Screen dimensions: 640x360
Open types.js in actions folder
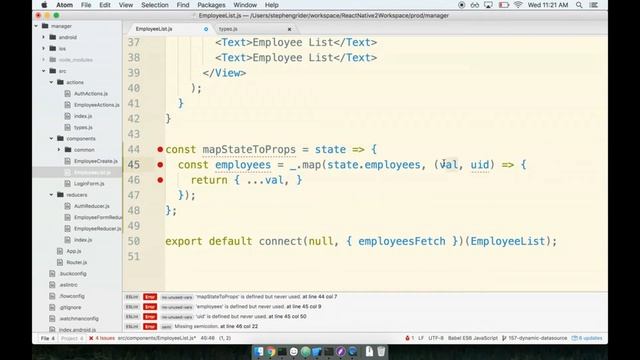(83, 127)
